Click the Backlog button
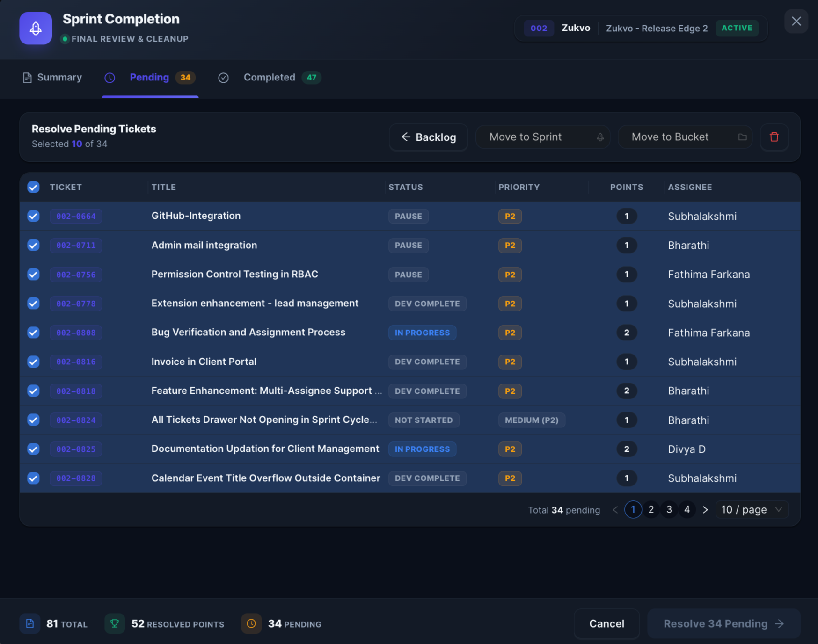818x644 pixels. tap(428, 137)
